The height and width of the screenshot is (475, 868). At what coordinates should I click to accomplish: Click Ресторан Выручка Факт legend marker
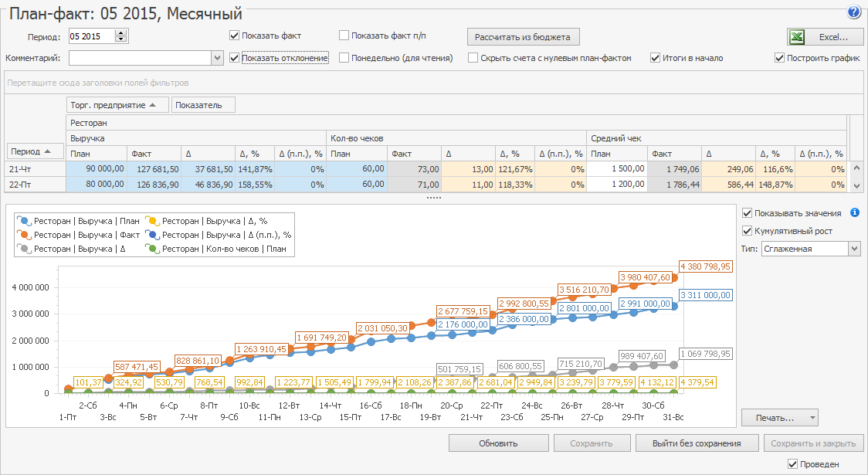point(24,235)
